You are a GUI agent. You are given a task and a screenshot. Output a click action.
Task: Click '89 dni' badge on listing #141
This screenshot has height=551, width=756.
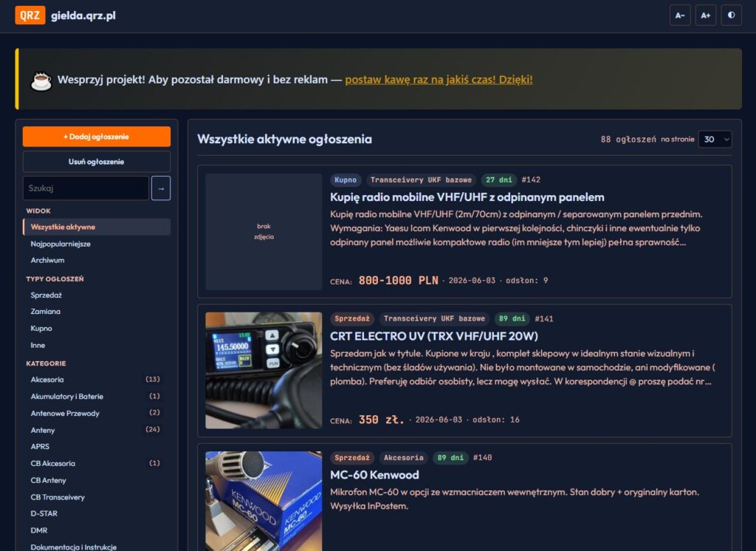pyautogui.click(x=512, y=318)
